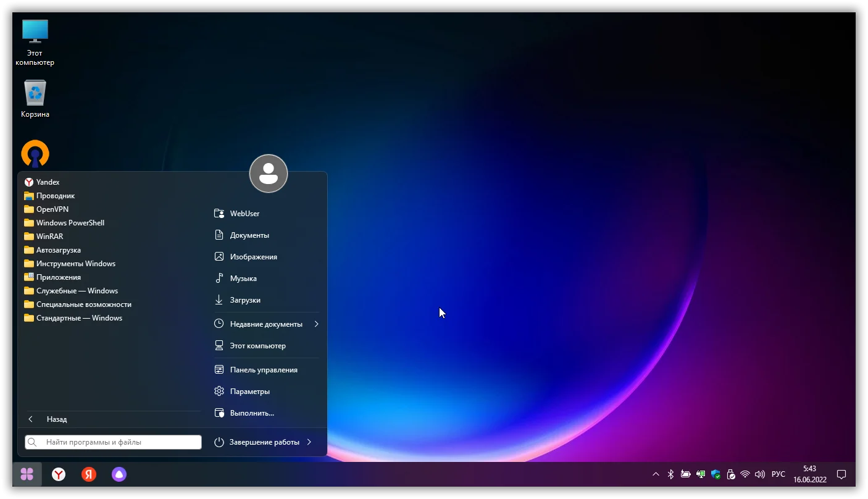Image resolution: width=868 pixels, height=499 pixels.
Task: Show hidden tray icons chevron
Action: point(656,474)
